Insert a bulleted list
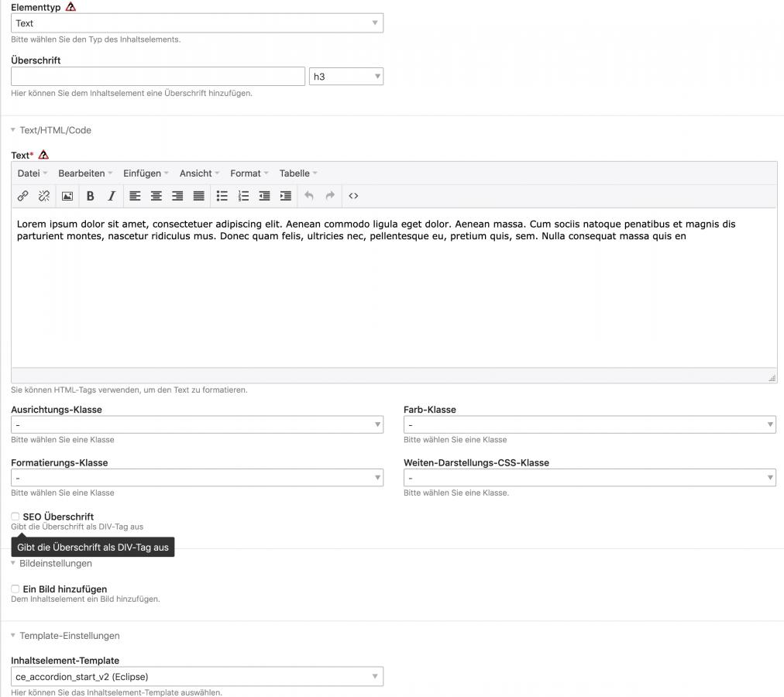Image resolution: width=784 pixels, height=697 pixels. tap(222, 196)
